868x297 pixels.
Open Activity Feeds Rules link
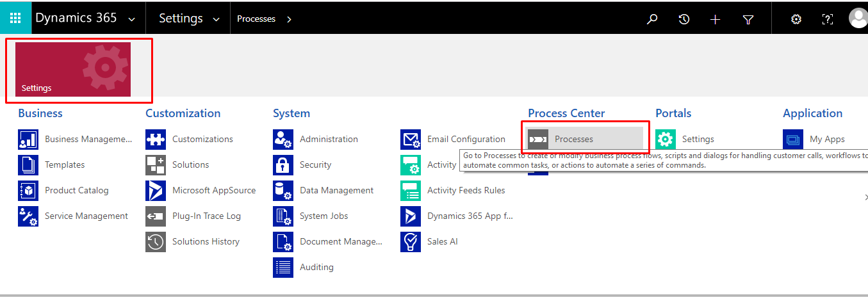tap(466, 190)
